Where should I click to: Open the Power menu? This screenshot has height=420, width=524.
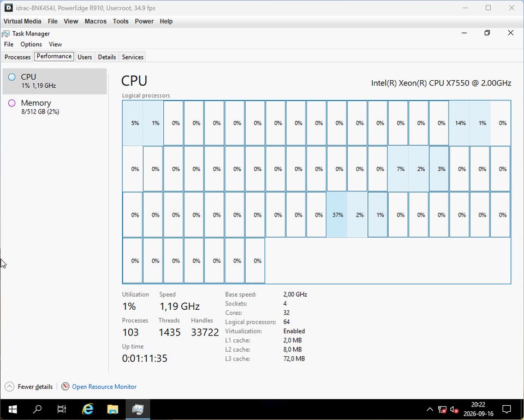(x=144, y=21)
